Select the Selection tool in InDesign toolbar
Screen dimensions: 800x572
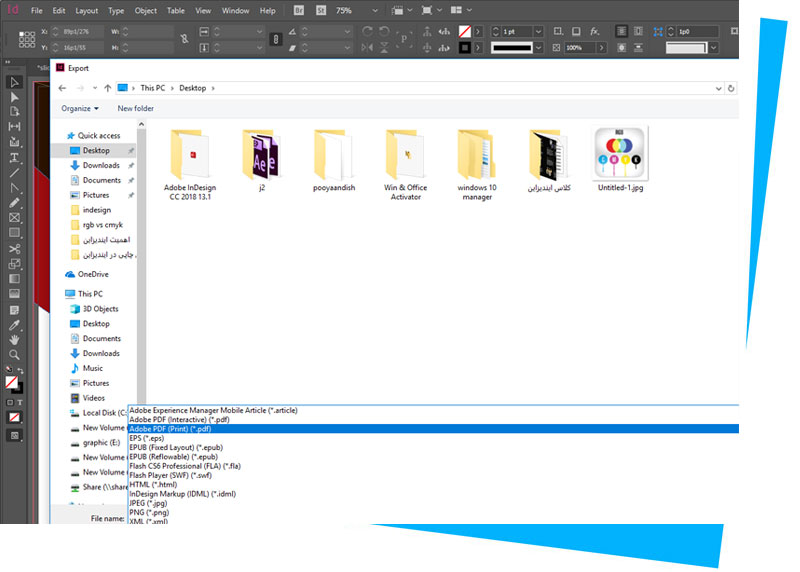(14, 82)
